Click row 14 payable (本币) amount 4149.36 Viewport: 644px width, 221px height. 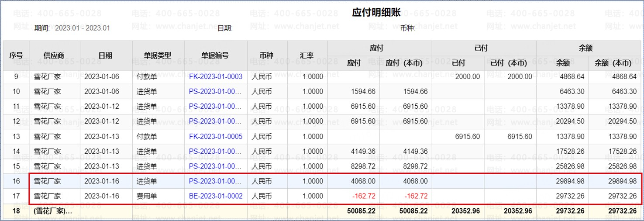click(x=415, y=152)
